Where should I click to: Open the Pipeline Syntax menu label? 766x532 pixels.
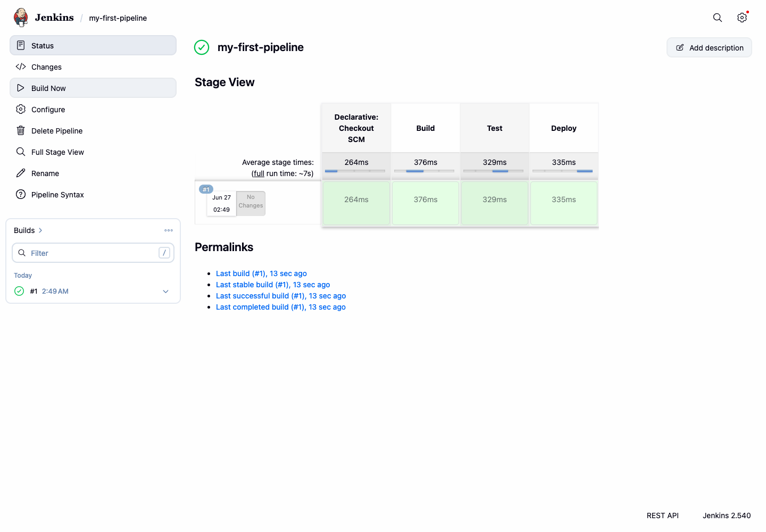57,195
